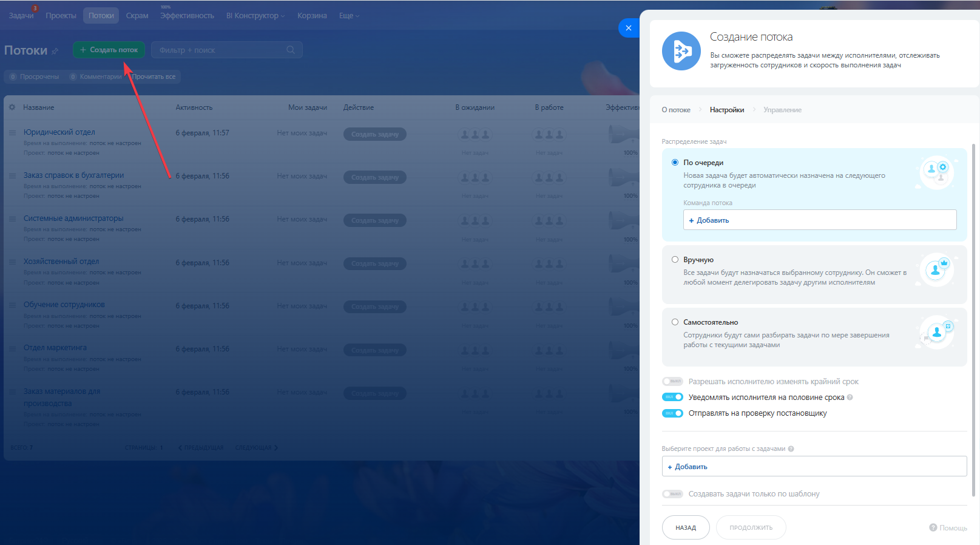Screen dimensions: 980x545
Task: Select the Самостоятельно distribution option
Action: [675, 322]
